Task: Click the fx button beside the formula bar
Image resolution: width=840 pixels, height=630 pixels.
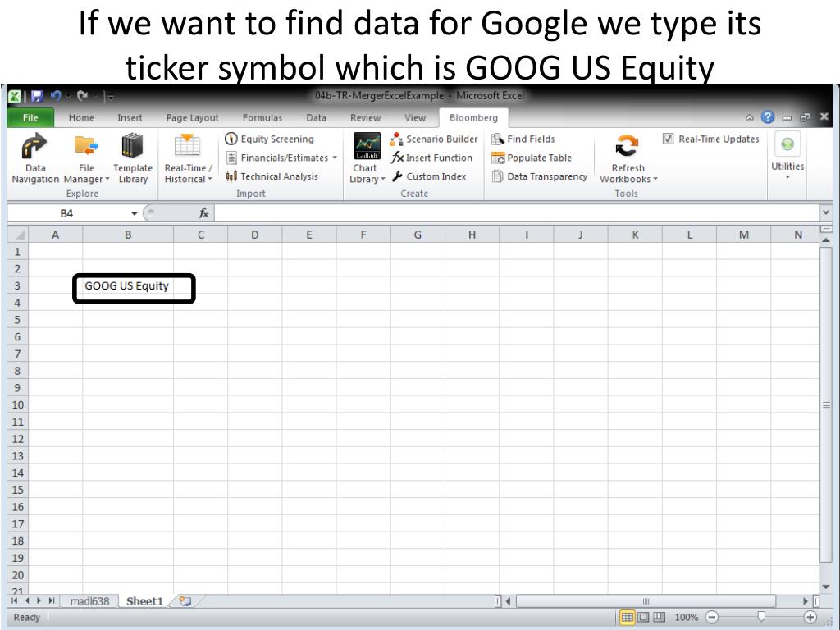Action: [x=203, y=213]
